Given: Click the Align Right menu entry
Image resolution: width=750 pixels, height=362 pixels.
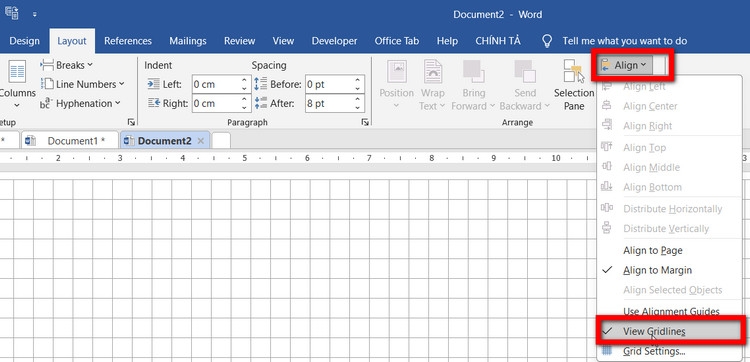Looking at the screenshot, I should tap(670, 126).
